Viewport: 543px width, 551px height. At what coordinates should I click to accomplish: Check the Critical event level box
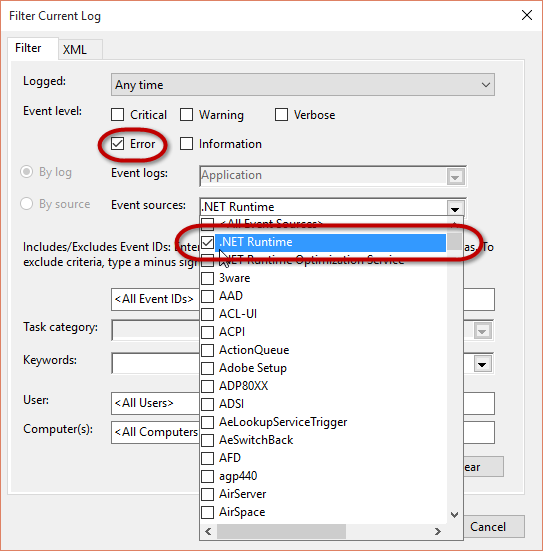(117, 115)
